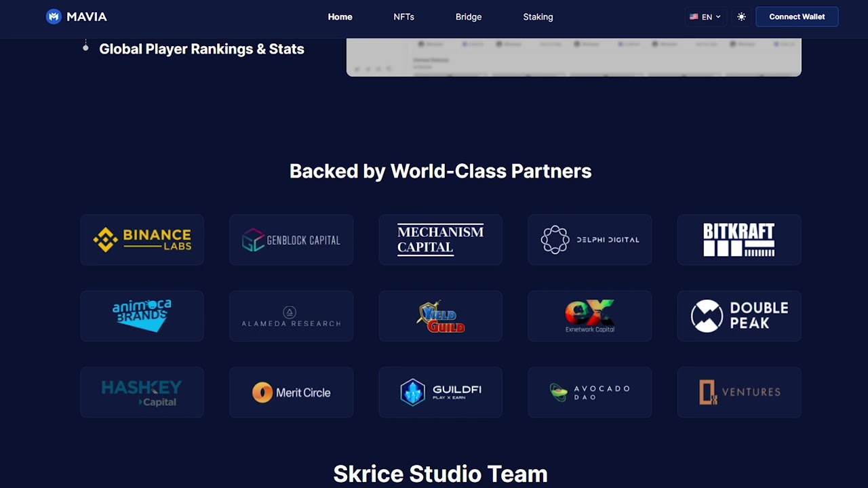Open the Bitkraft partner card
This screenshot has height=488, width=868.
point(739,240)
